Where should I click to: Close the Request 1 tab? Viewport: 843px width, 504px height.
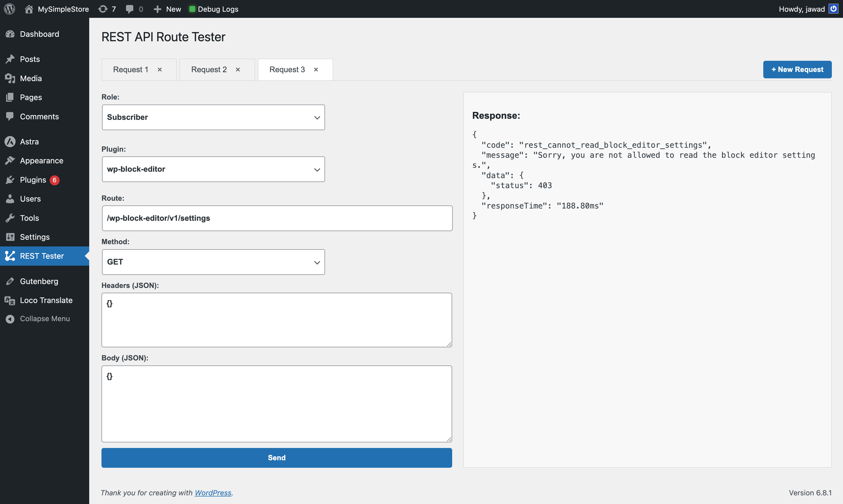160,70
